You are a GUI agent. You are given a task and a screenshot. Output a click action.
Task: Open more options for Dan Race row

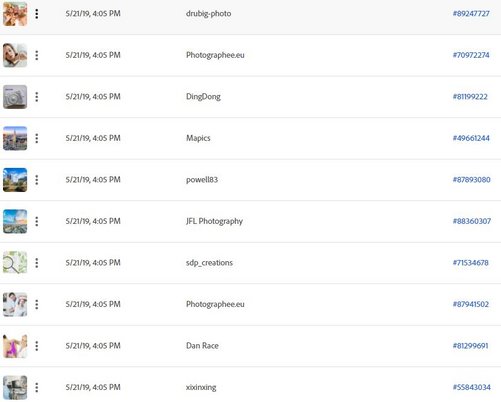[37, 346]
